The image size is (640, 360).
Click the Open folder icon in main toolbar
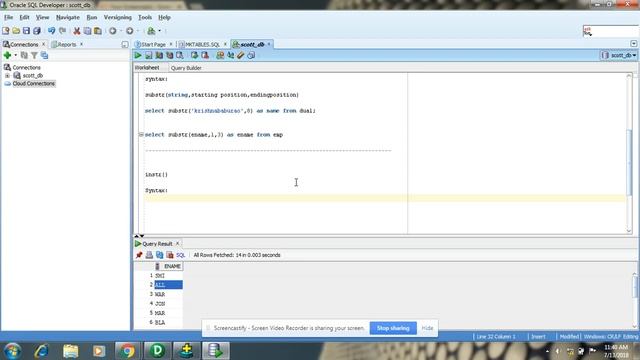(16, 31)
